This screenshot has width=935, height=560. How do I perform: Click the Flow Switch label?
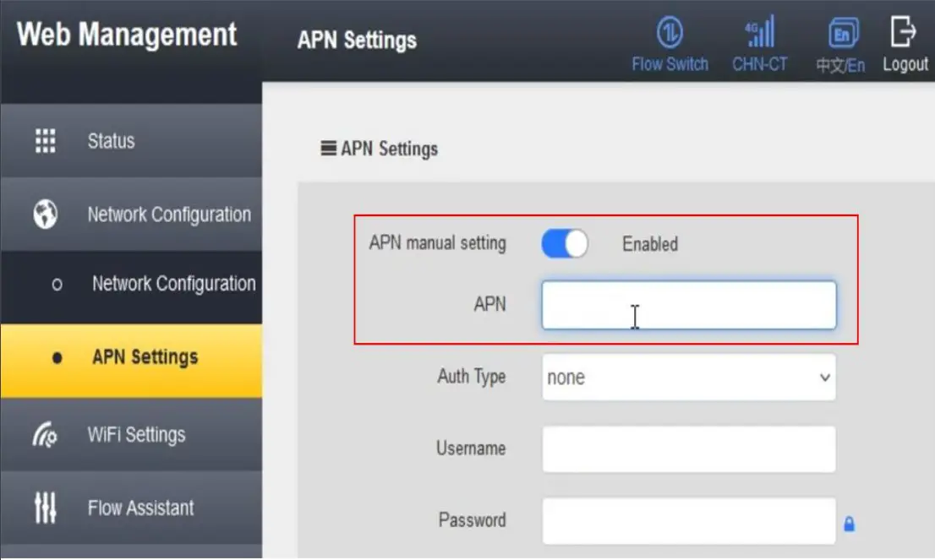[670, 63]
